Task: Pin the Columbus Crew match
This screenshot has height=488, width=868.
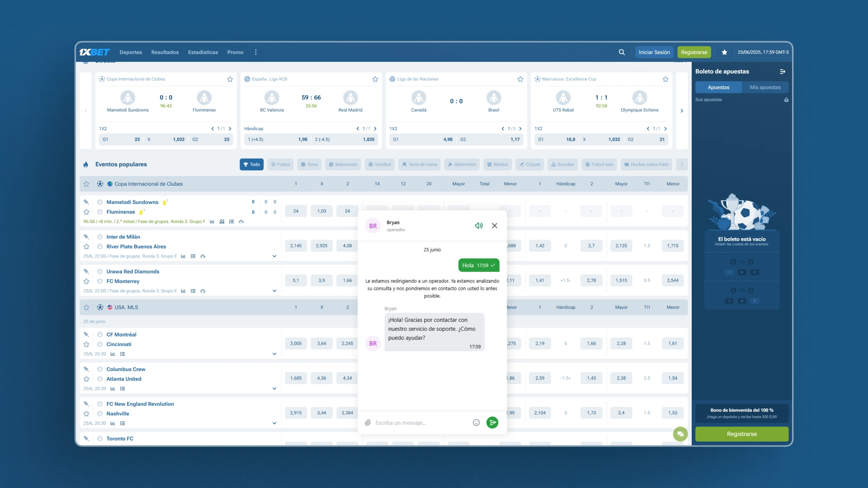Action: (86, 369)
